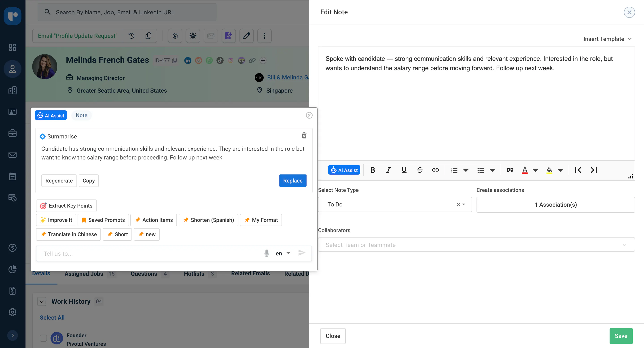Increase indent in note editor
Viewport: 644px width, 348px height.
point(594,170)
